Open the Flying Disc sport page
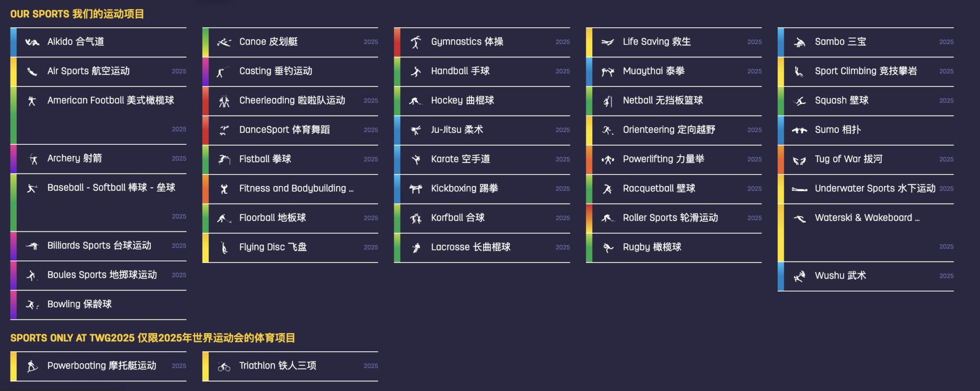 point(290,248)
